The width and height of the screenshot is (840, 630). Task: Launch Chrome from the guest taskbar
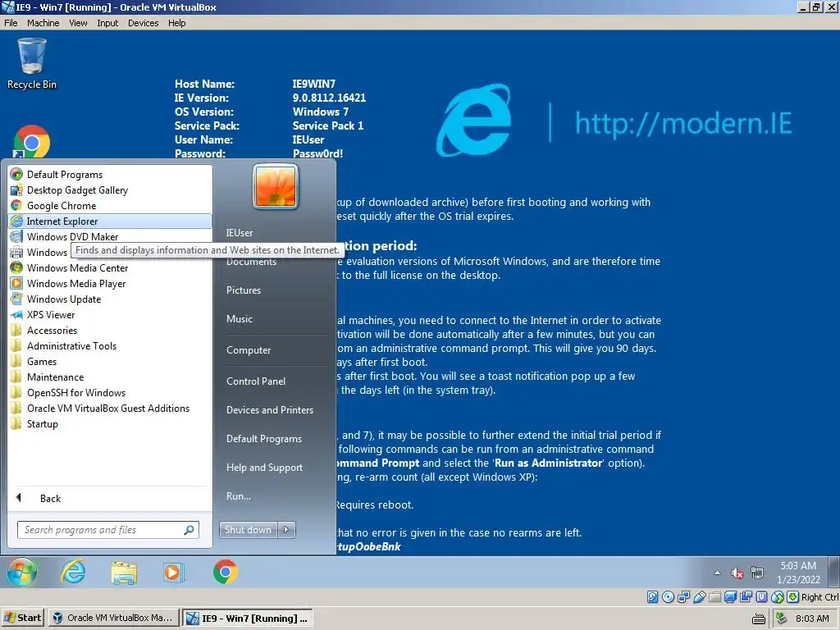tap(225, 572)
